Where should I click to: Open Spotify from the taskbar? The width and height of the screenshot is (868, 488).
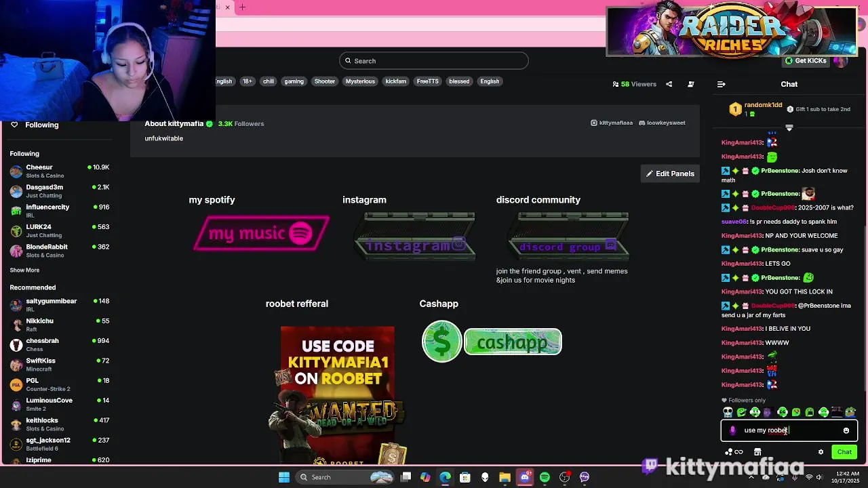pos(545,477)
